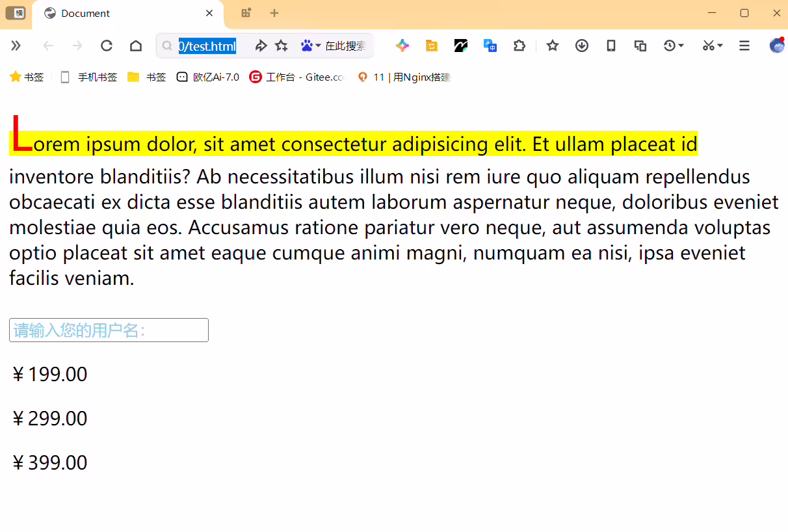Expand the scissors screenshot dropdown

pyautogui.click(x=713, y=46)
